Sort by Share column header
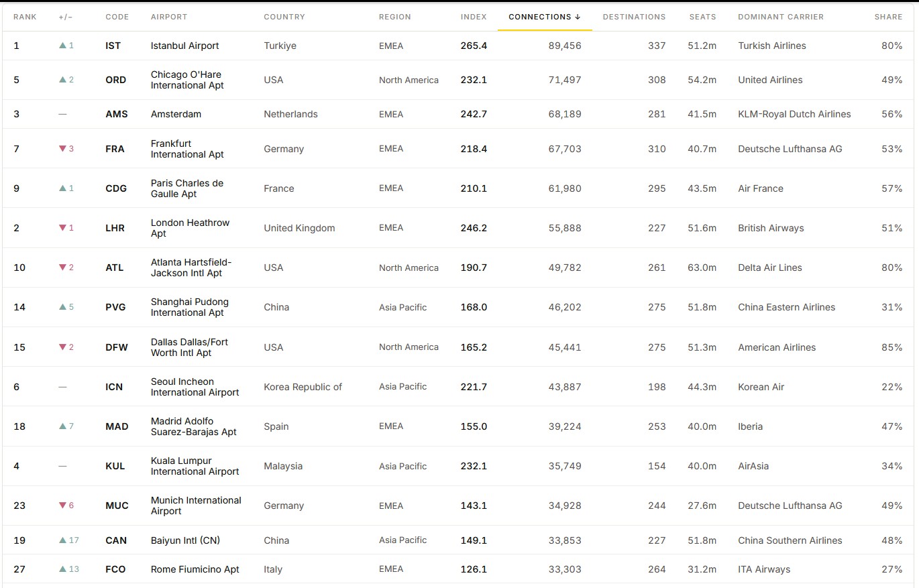 pyautogui.click(x=888, y=17)
